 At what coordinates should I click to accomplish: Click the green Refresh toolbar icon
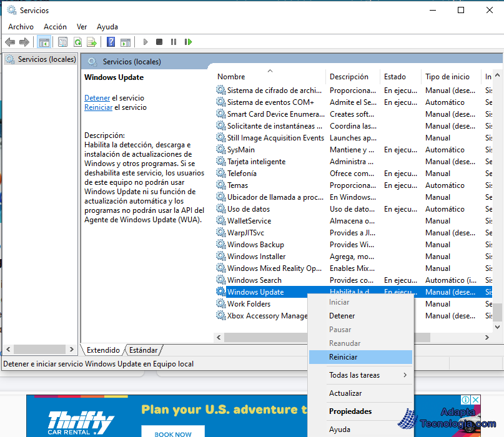(x=77, y=42)
